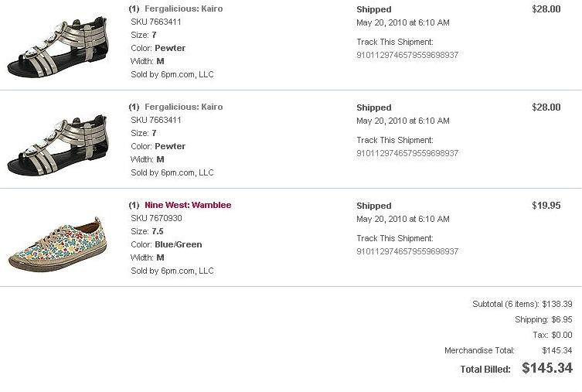The image size is (582, 392).
Task: Click SKU 7670930 text
Action: coord(157,219)
